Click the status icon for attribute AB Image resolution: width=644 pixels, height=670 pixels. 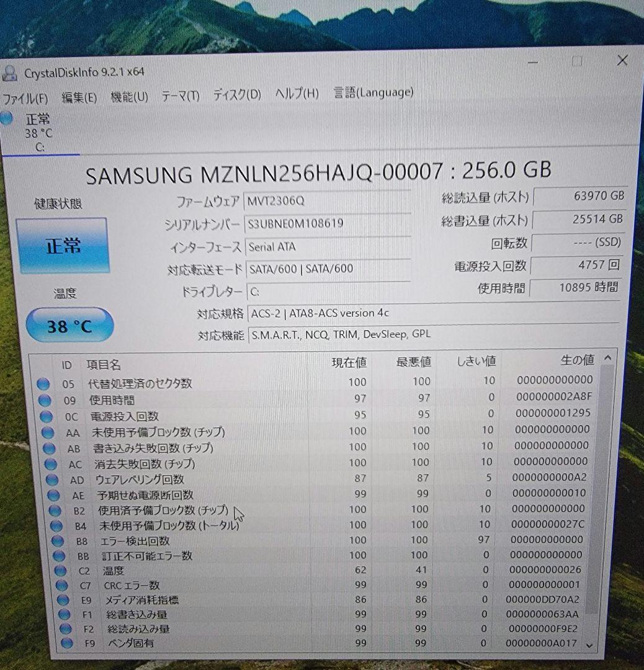click(49, 449)
